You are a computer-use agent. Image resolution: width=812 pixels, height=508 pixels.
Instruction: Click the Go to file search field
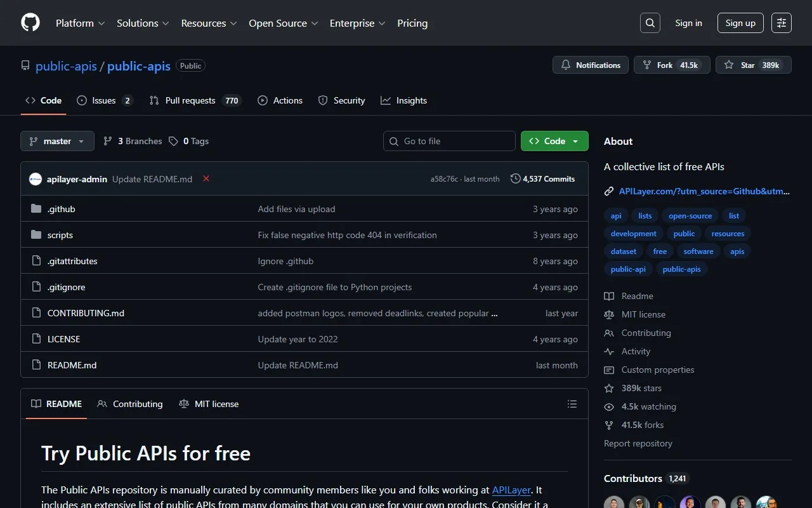tap(449, 140)
